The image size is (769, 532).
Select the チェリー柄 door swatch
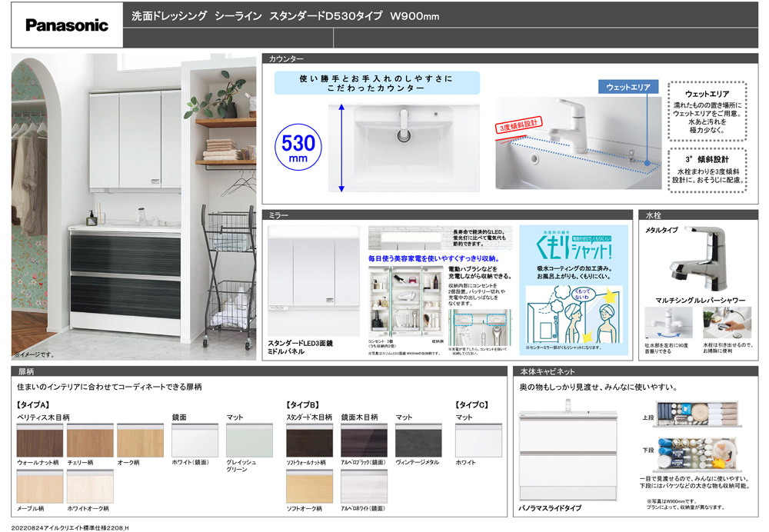(89, 442)
